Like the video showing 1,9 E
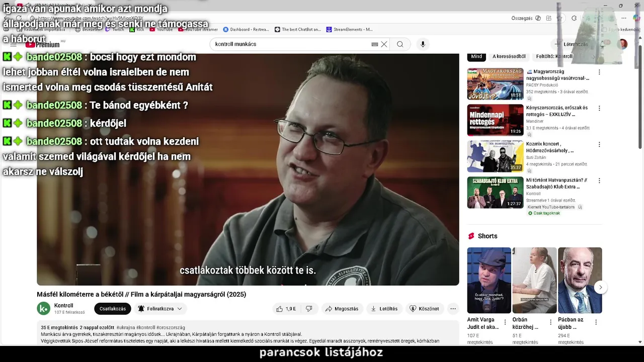Screen dimensions: 644x362 click(286, 309)
